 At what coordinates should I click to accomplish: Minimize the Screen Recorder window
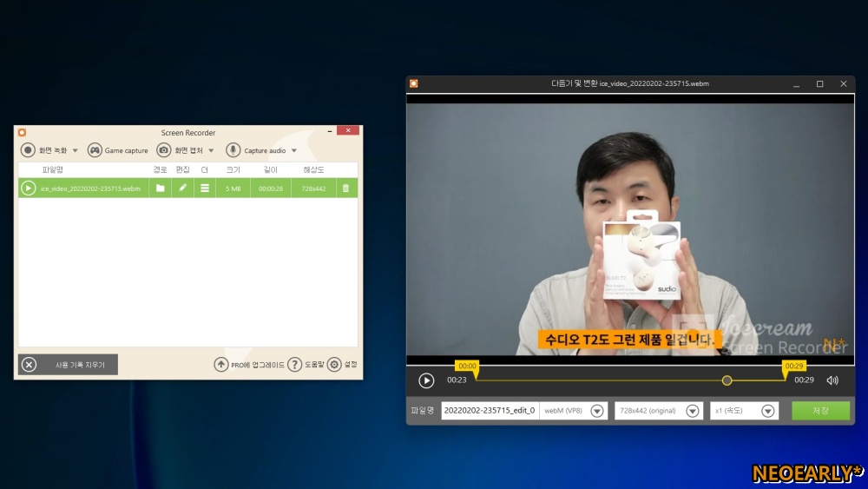click(329, 131)
